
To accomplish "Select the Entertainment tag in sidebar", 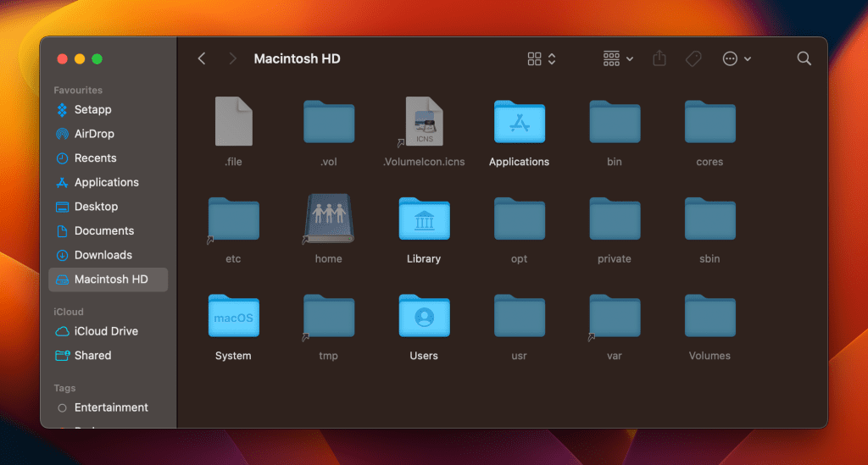I will click(x=110, y=407).
